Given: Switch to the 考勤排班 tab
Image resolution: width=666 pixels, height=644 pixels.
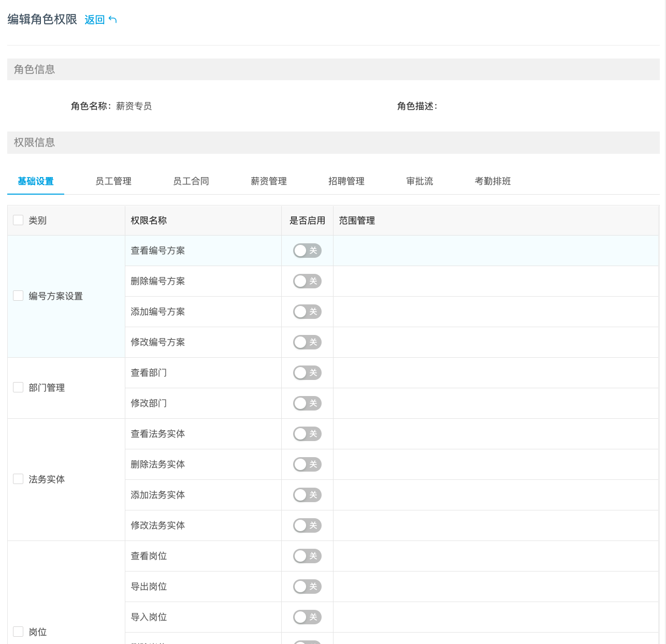Looking at the screenshot, I should (493, 181).
